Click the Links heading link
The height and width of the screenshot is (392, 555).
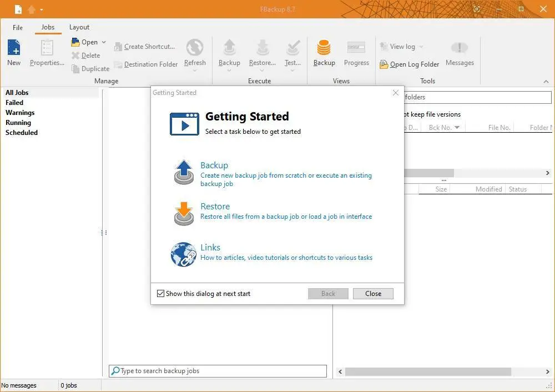[x=210, y=247]
